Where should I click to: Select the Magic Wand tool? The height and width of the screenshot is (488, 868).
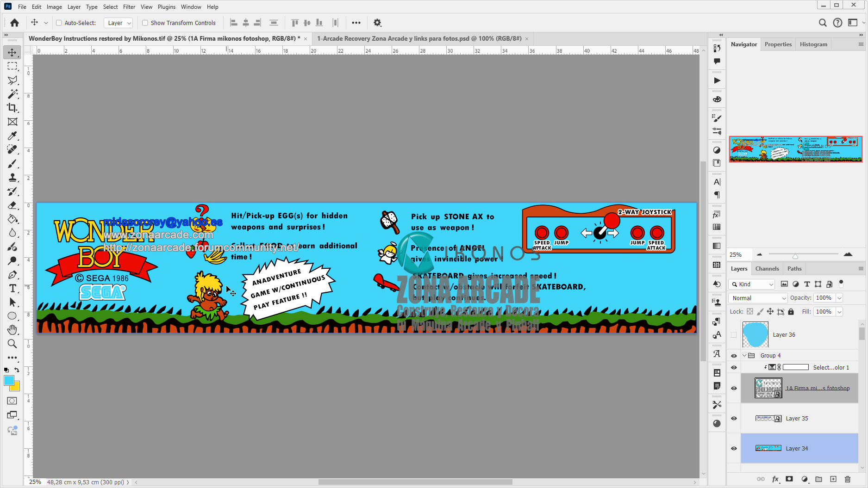[x=12, y=94]
